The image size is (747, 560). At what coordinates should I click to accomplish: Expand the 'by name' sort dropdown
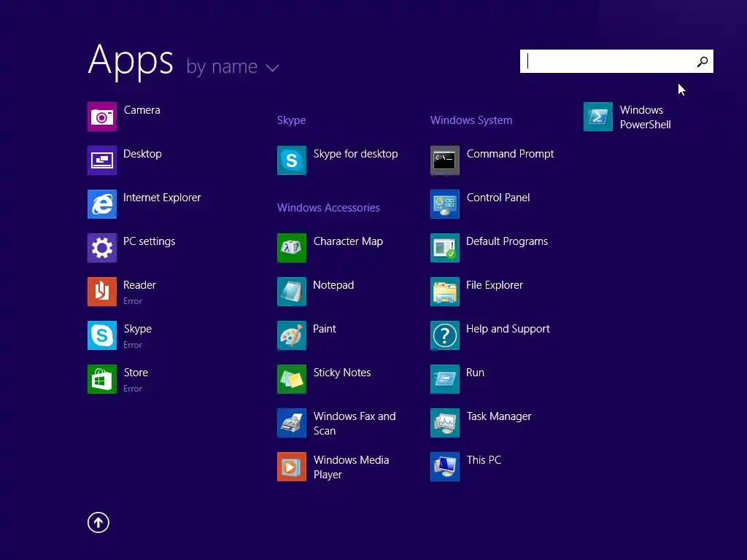(x=233, y=66)
